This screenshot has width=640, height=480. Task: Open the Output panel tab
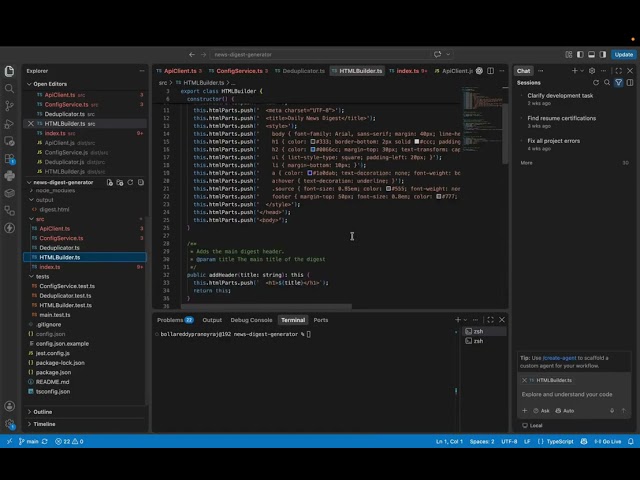pos(212,320)
